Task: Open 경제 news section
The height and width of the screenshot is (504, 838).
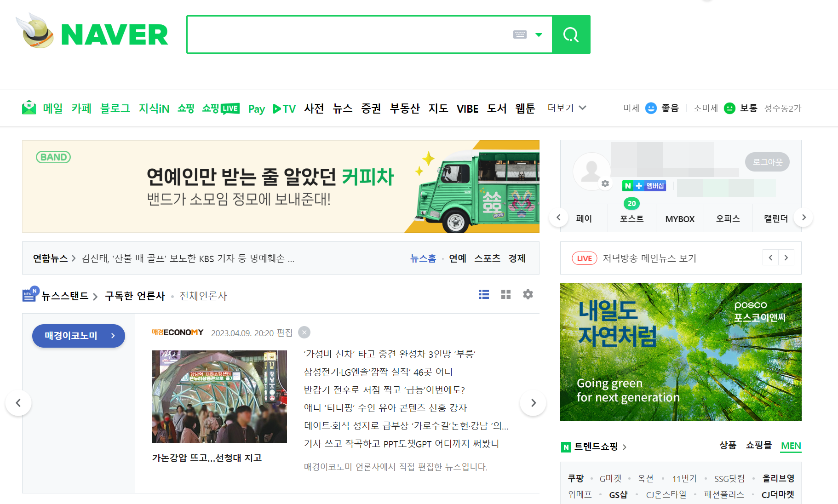Action: click(517, 258)
